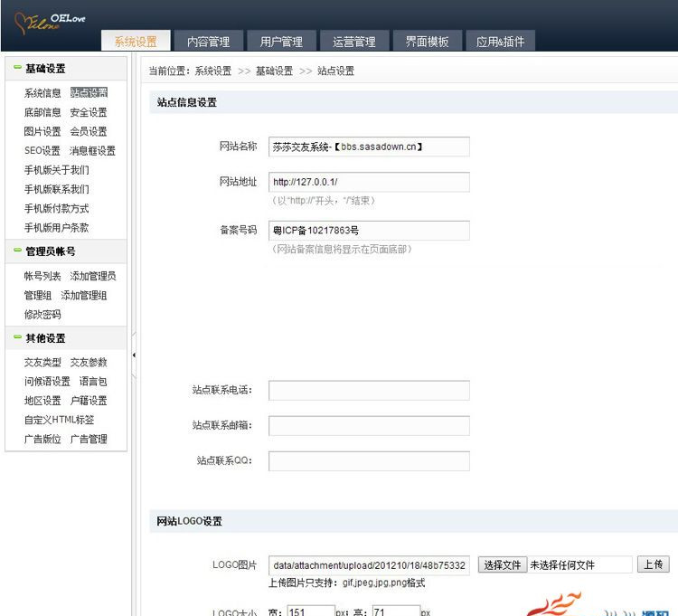The width and height of the screenshot is (678, 616).
Task: Click the 基础设置 section header
Action: [66, 69]
